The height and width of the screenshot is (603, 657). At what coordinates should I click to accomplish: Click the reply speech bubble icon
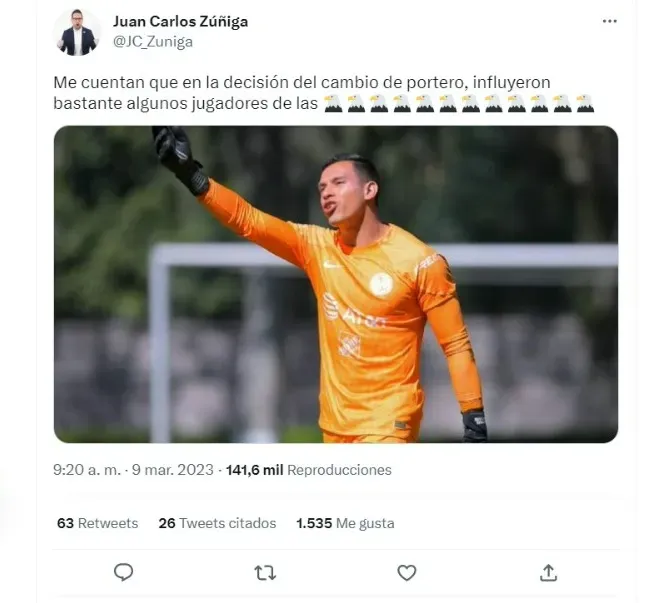point(124,572)
